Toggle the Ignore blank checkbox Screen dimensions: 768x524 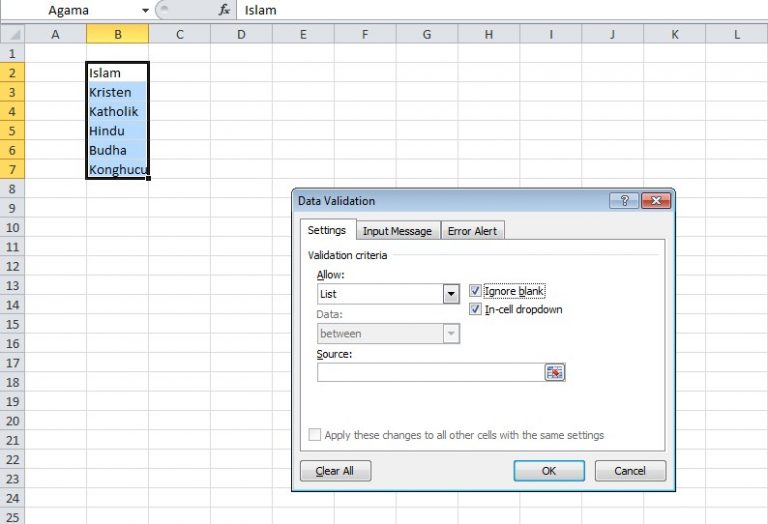pos(475,291)
